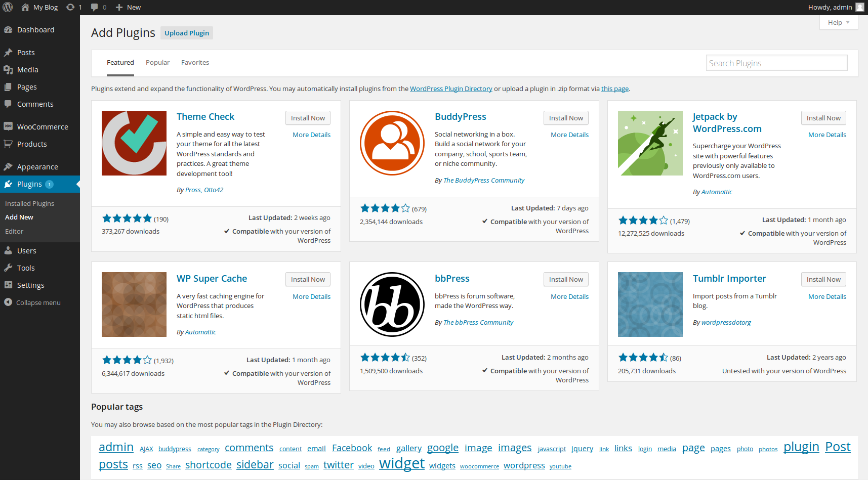Expand the Help dropdown
Image resolution: width=868 pixels, height=480 pixels.
tap(839, 22)
